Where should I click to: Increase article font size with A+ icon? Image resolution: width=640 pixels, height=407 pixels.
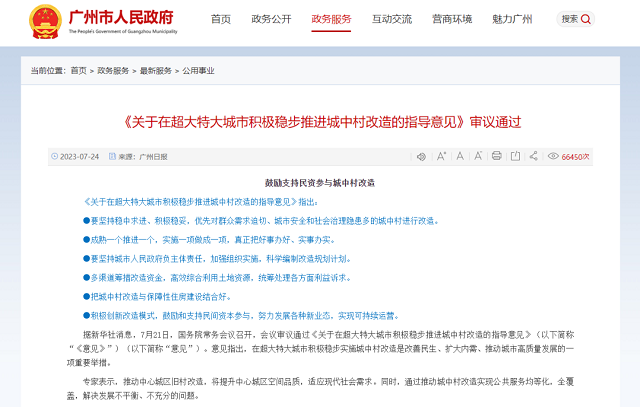click(x=440, y=156)
